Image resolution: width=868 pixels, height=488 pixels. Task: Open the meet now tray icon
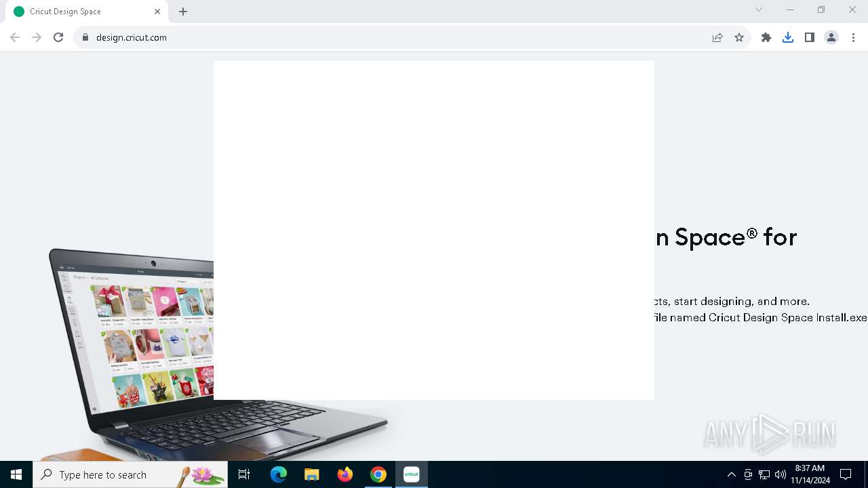(748, 474)
